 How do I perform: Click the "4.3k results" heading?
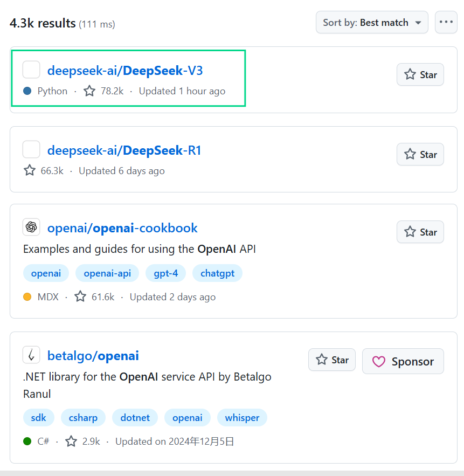point(43,23)
